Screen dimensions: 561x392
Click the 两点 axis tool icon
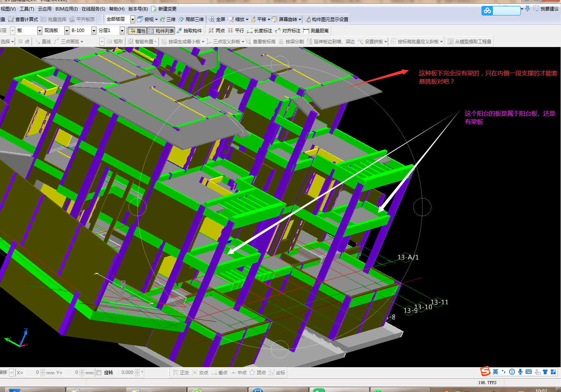pyautogui.click(x=211, y=30)
